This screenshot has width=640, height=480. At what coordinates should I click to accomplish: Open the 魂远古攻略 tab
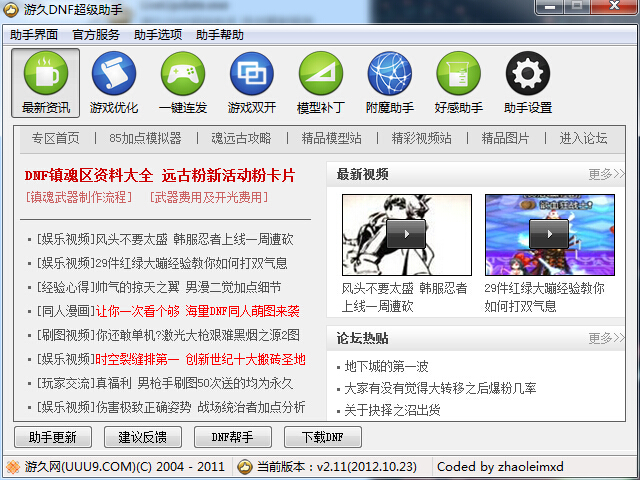(241, 138)
